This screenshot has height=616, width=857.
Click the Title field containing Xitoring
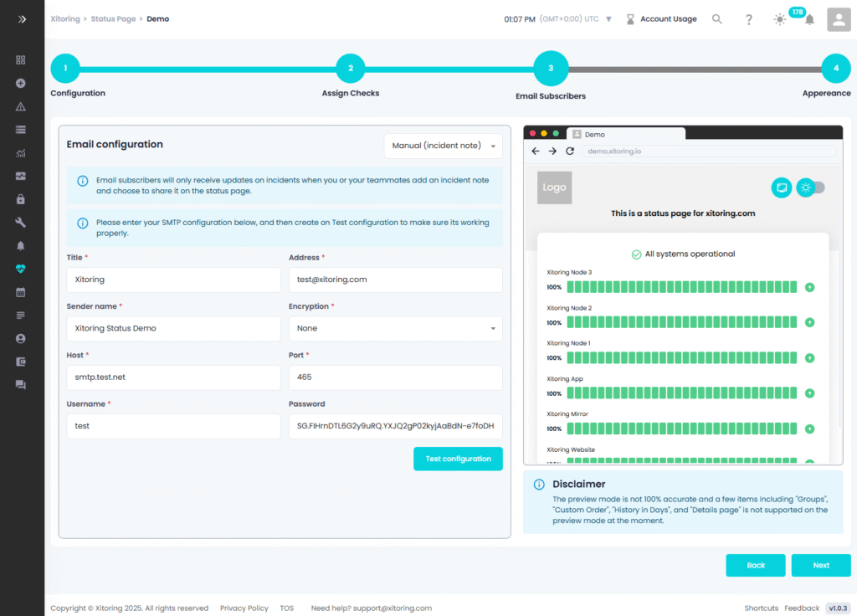click(x=173, y=280)
